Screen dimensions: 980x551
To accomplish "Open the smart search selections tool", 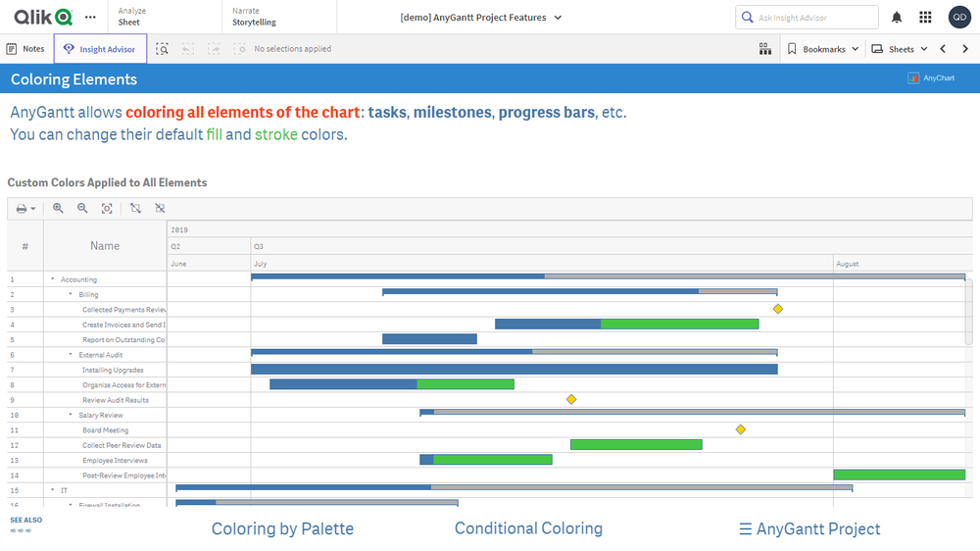I will [x=163, y=49].
